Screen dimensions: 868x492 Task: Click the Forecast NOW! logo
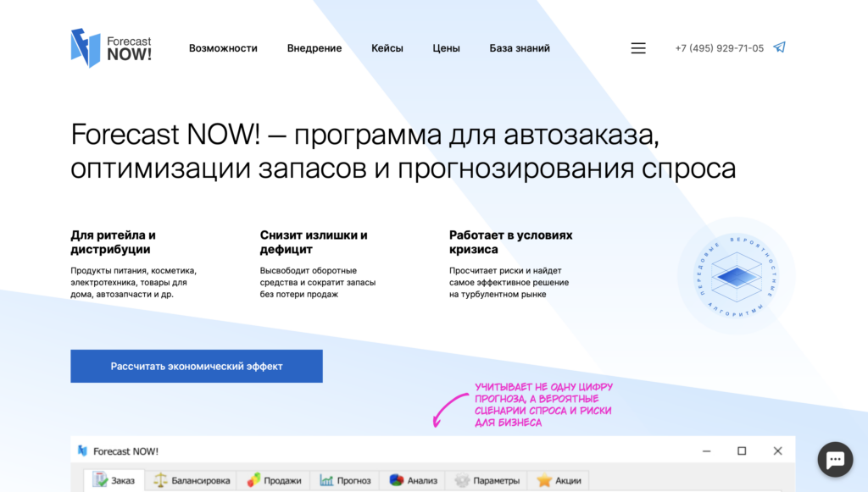pyautogui.click(x=111, y=48)
